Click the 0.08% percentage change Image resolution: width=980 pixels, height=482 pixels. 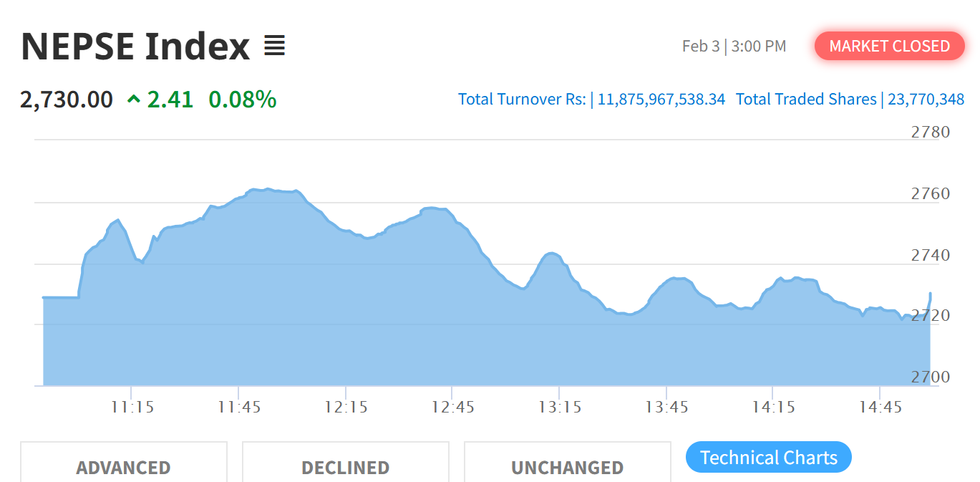243,100
